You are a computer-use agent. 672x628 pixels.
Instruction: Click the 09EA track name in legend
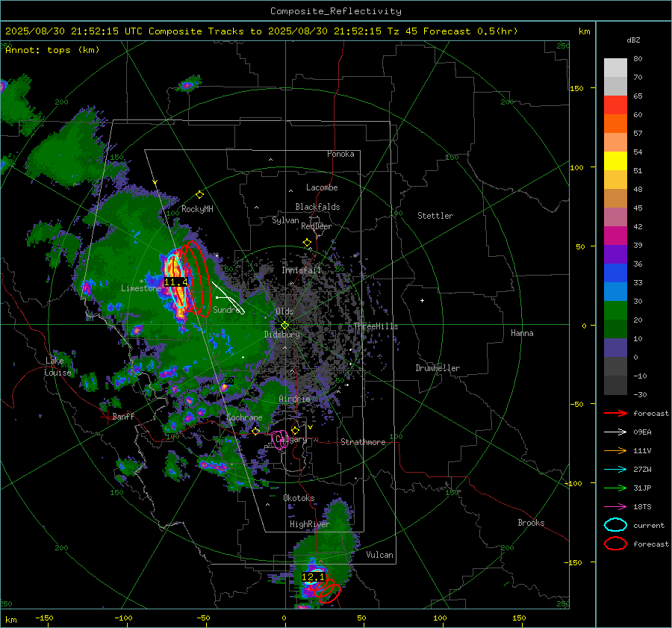(642, 432)
